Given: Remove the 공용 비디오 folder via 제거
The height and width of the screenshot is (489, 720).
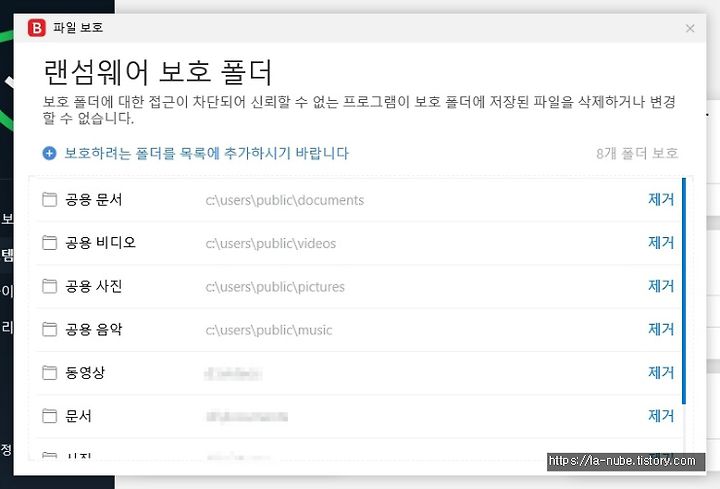Looking at the screenshot, I should pos(661,242).
